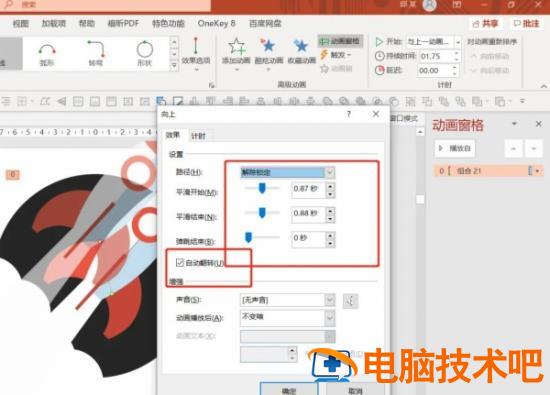Toggle the 动画窗格 animation pane button
The height and width of the screenshot is (395, 550).
(x=340, y=41)
